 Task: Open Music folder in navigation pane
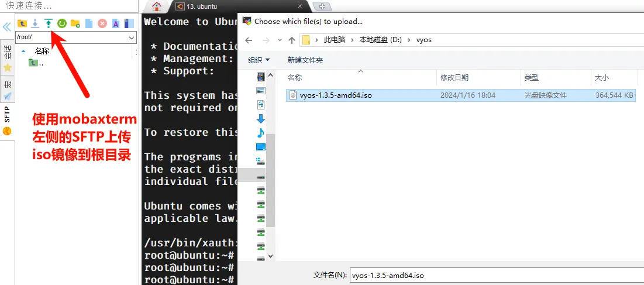coord(261,133)
